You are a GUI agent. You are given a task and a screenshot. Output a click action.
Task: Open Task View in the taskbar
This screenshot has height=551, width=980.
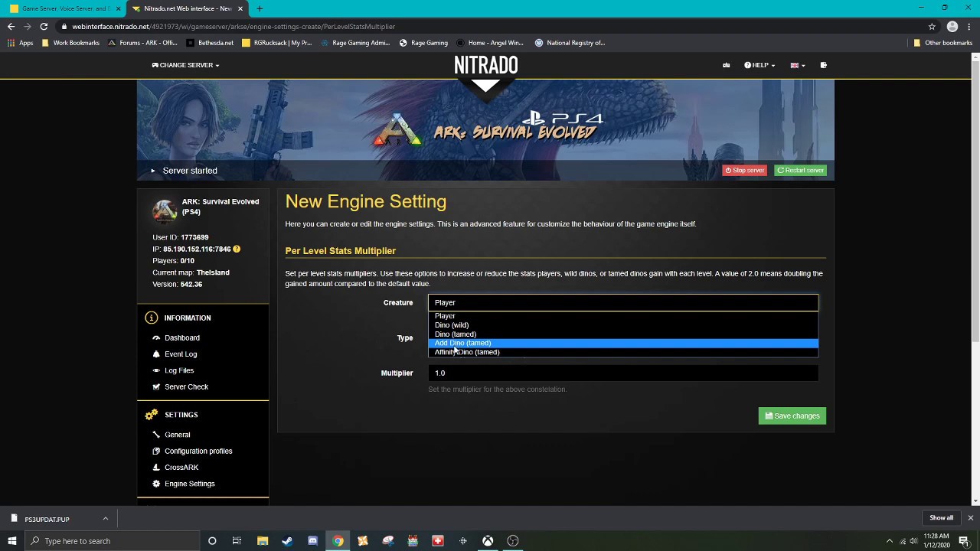point(237,541)
